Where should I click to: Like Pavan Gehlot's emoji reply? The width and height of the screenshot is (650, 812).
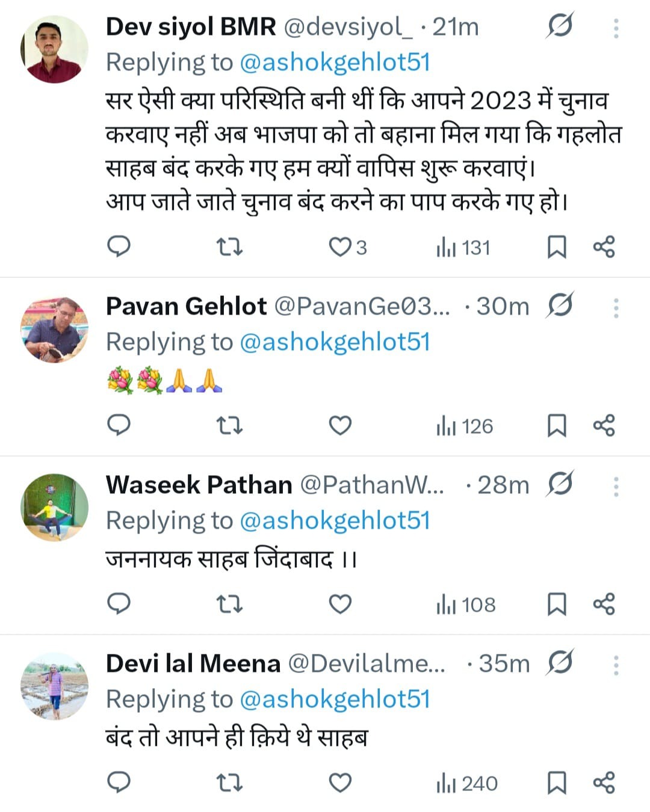pos(340,426)
